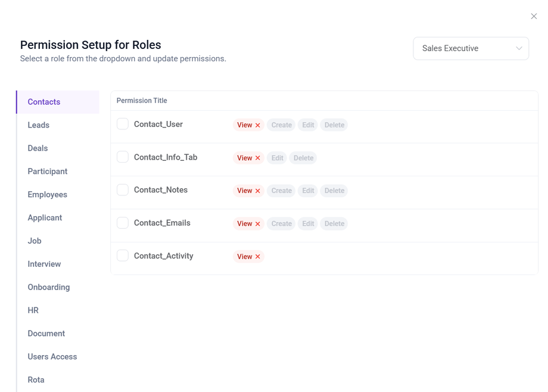548x392 pixels.
Task: Close the permission setup dialog
Action: pos(534,16)
